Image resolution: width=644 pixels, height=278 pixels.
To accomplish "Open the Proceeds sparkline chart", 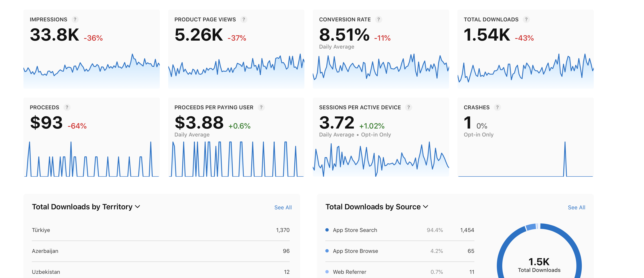I will pyautogui.click(x=91, y=159).
